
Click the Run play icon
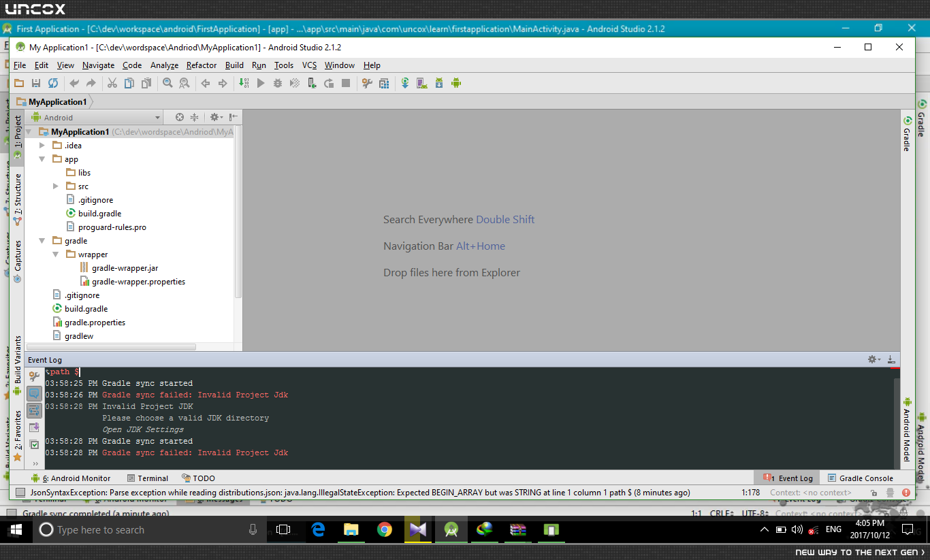click(261, 83)
